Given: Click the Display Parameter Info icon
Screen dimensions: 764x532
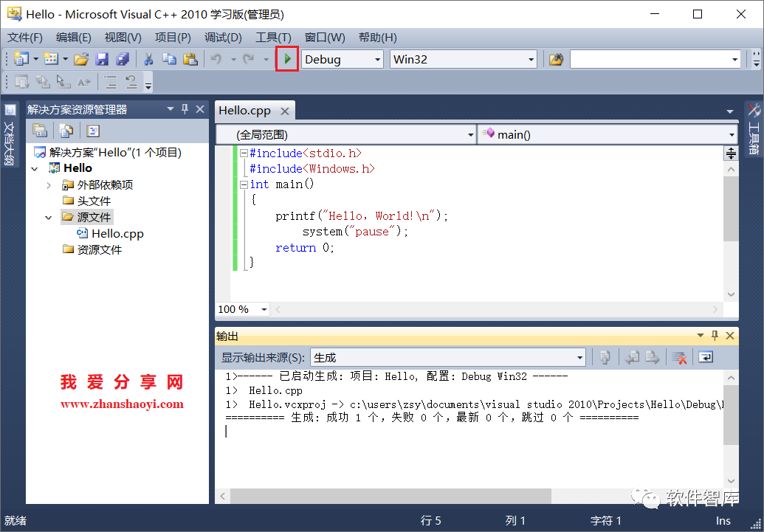Looking at the screenshot, I should (x=43, y=82).
